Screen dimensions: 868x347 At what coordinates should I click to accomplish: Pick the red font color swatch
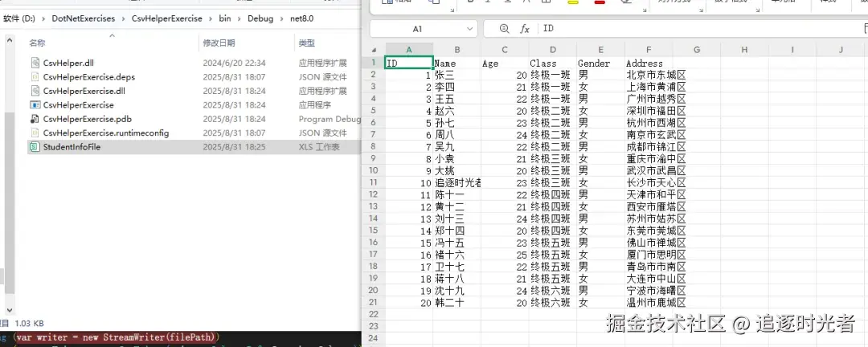point(600,2)
